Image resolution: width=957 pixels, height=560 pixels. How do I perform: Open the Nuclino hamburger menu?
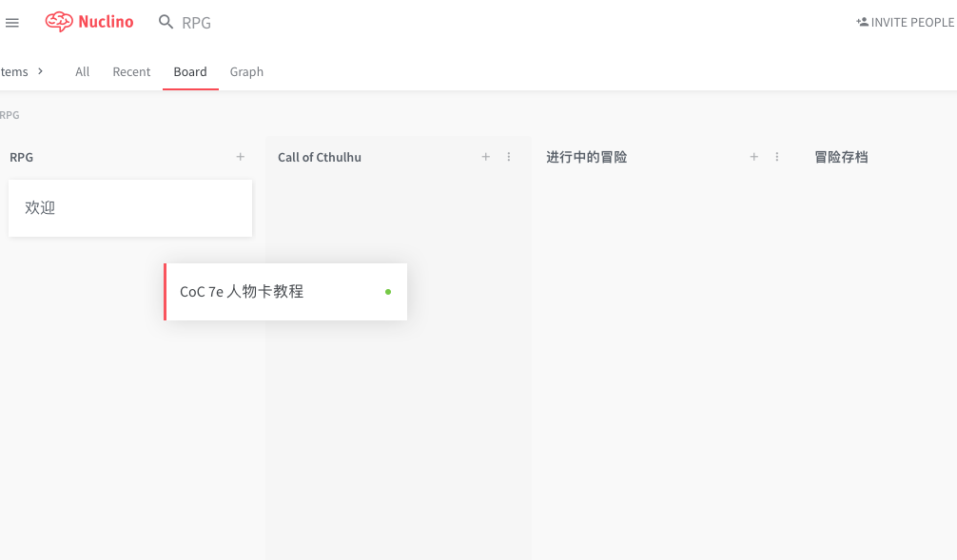(x=12, y=22)
